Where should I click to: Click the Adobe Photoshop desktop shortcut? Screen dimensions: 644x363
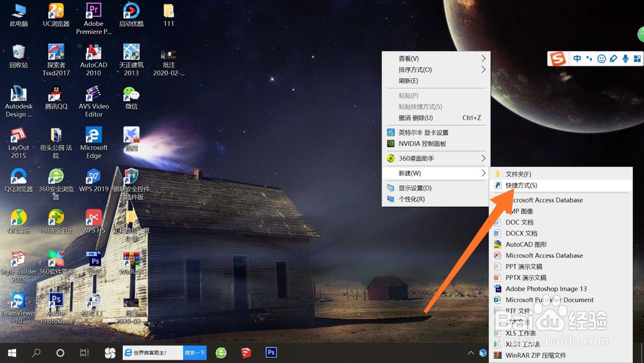click(x=56, y=308)
